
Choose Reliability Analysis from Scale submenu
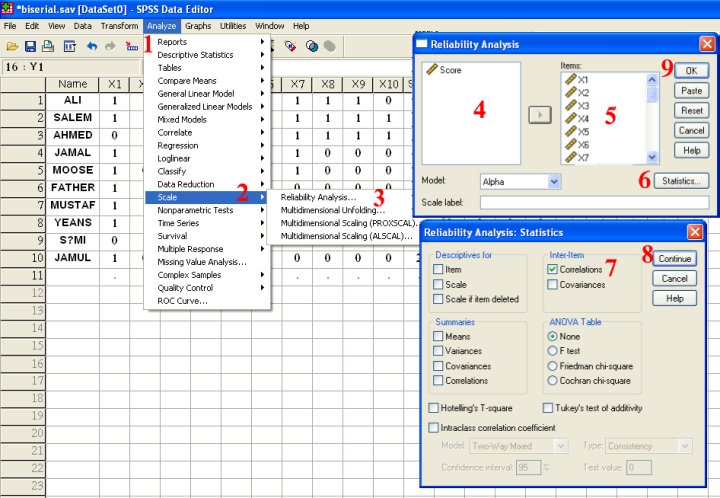coord(318,198)
